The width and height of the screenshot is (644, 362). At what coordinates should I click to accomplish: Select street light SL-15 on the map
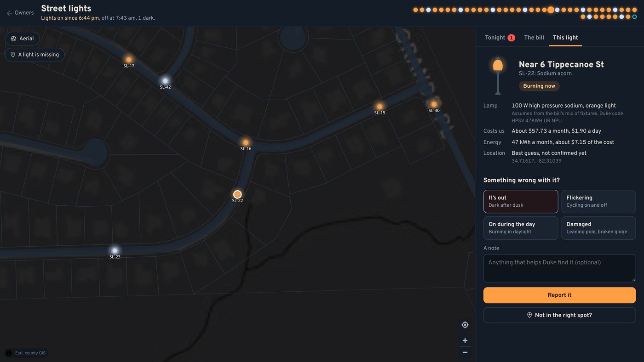click(x=379, y=107)
